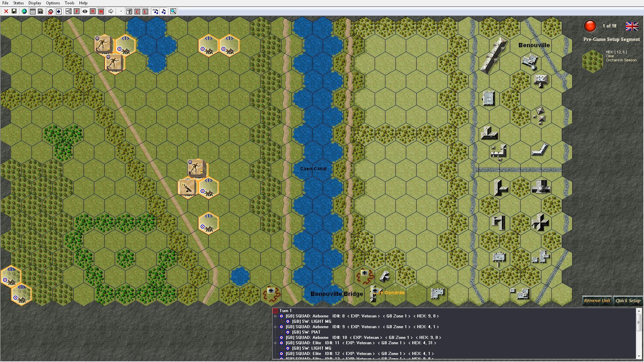Image resolution: width=644 pixels, height=362 pixels.
Task: Toggle the FX sound effects icon
Action: [155, 11]
